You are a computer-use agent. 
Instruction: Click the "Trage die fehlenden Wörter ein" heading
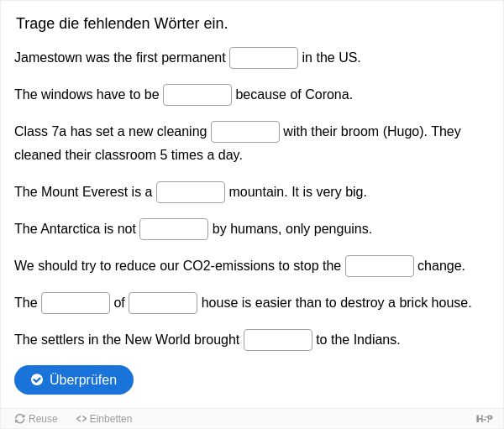click(x=122, y=24)
